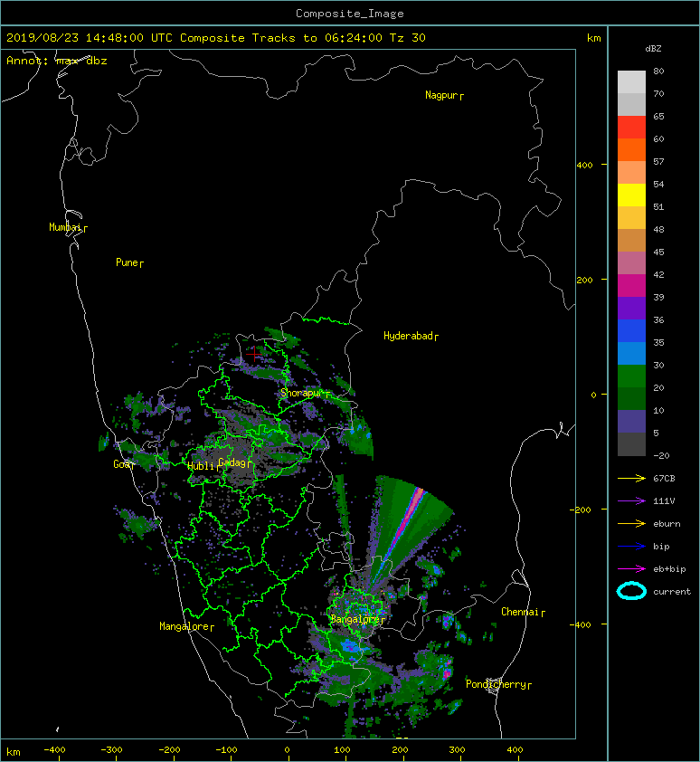Click the Mumbai city label
700x762 pixels.
(x=68, y=227)
